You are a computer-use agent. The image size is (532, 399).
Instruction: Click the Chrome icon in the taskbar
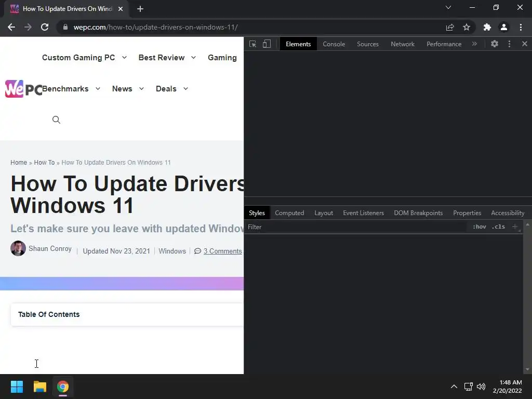coord(63,387)
